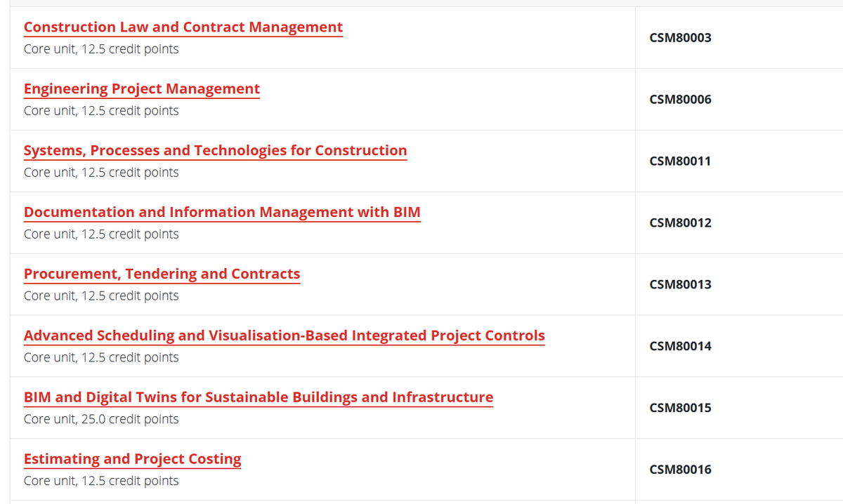The height and width of the screenshot is (504, 843).
Task: Open BIM and Digital Twins unit link
Action: [259, 398]
